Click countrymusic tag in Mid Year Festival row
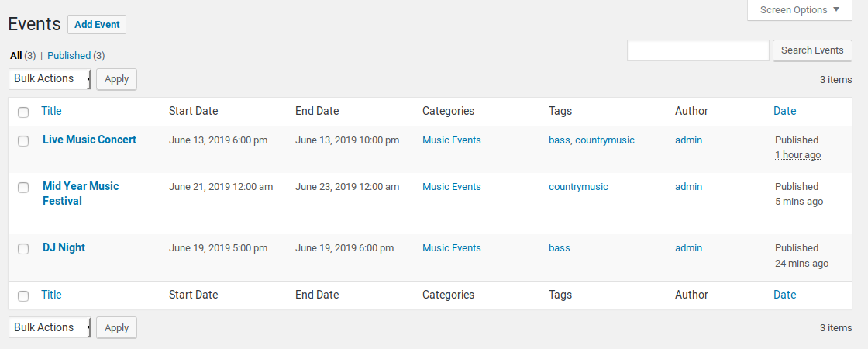The image size is (868, 349). tap(578, 187)
